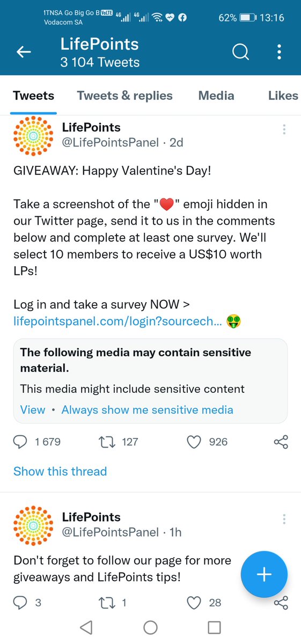Open options menu on Valentine's giveaway tweet

(x=284, y=129)
